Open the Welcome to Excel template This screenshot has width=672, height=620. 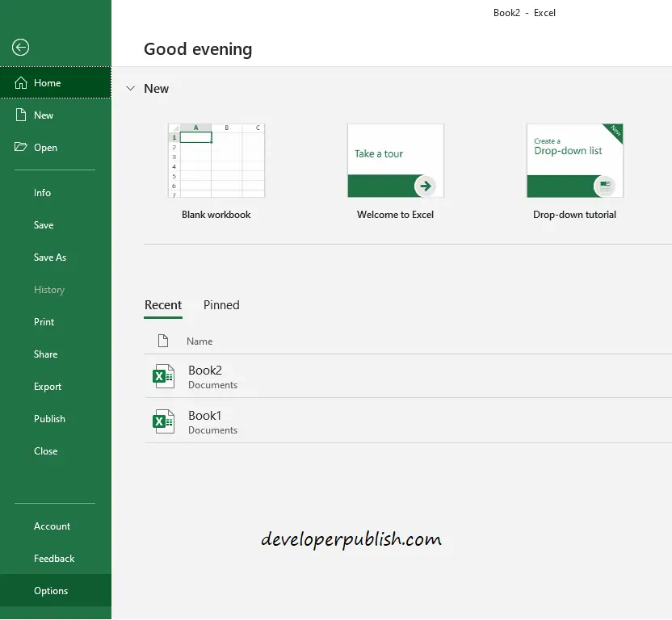(x=396, y=161)
